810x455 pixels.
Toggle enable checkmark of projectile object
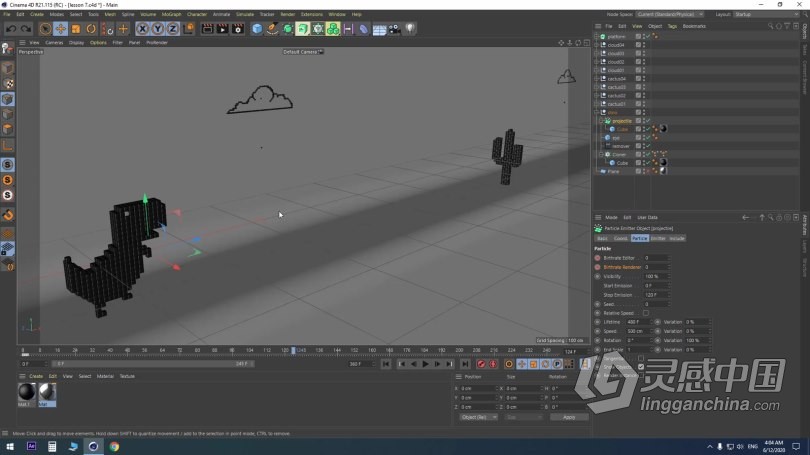(x=648, y=121)
